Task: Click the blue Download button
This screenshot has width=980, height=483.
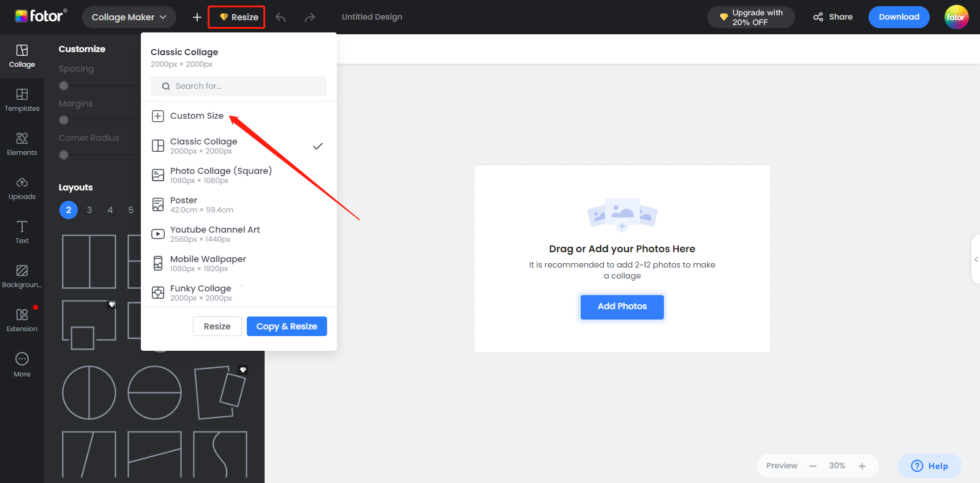Action: pos(899,17)
